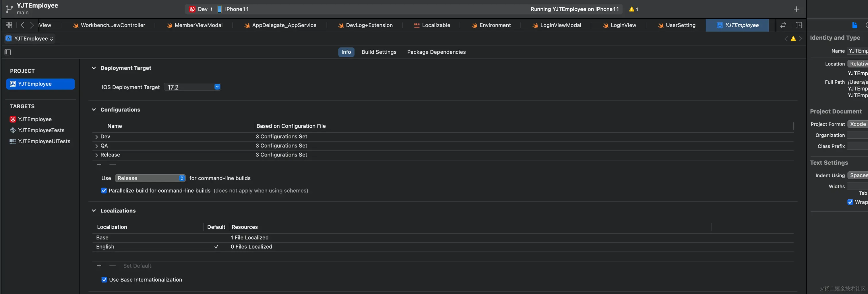This screenshot has height=294, width=868.
Task: Click the Set Default button
Action: 137,266
